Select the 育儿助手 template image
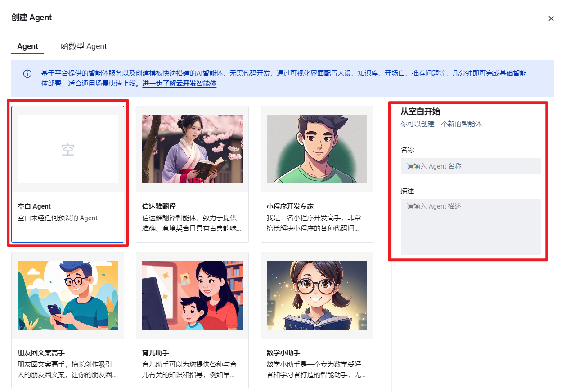This screenshot has height=392, width=566. 192,295
